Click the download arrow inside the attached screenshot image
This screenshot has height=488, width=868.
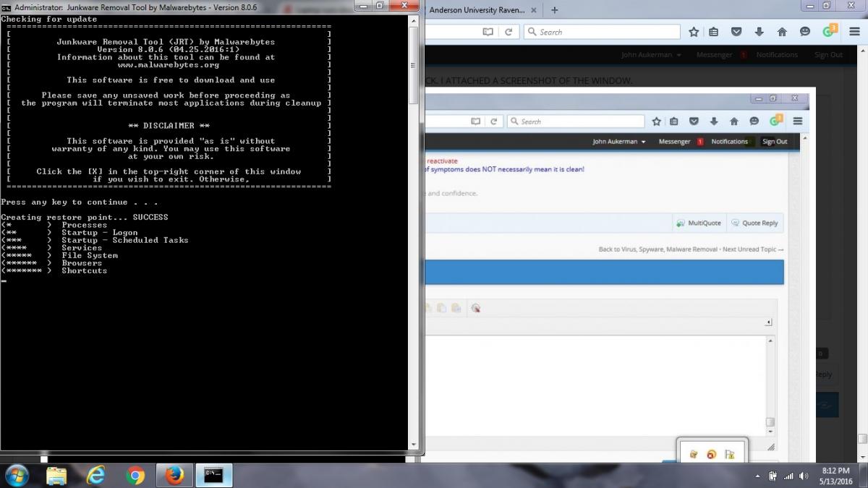[x=715, y=121]
